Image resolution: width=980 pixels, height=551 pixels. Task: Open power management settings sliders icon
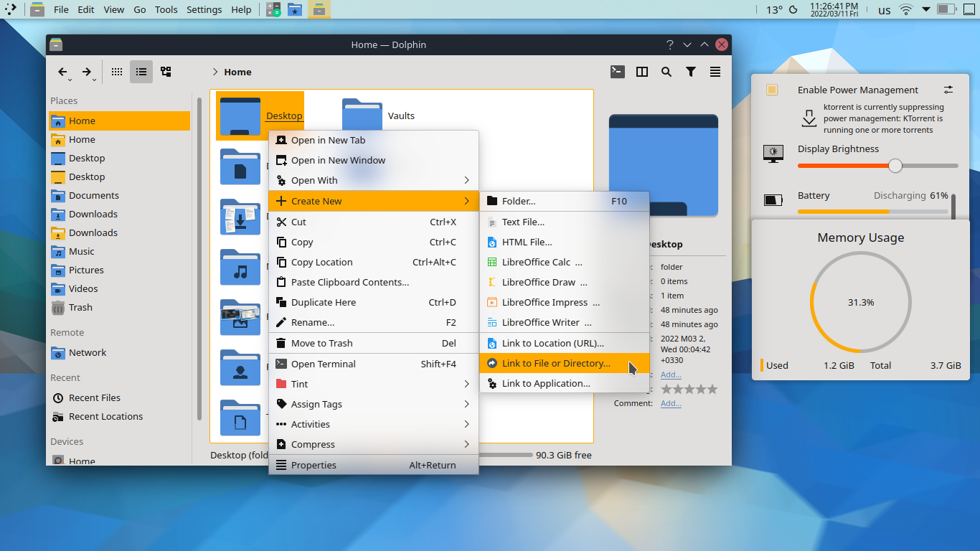pos(948,90)
